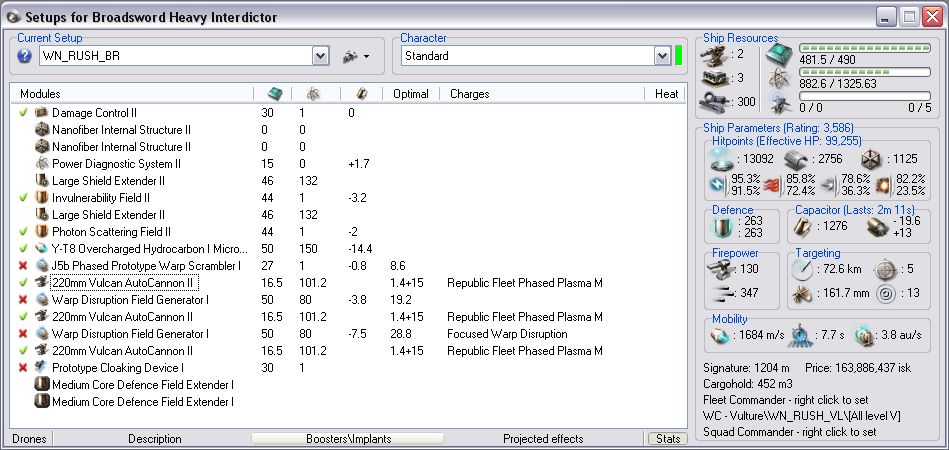This screenshot has width=949, height=450.
Task: Click the capacitor column header icon
Action: coord(361,94)
